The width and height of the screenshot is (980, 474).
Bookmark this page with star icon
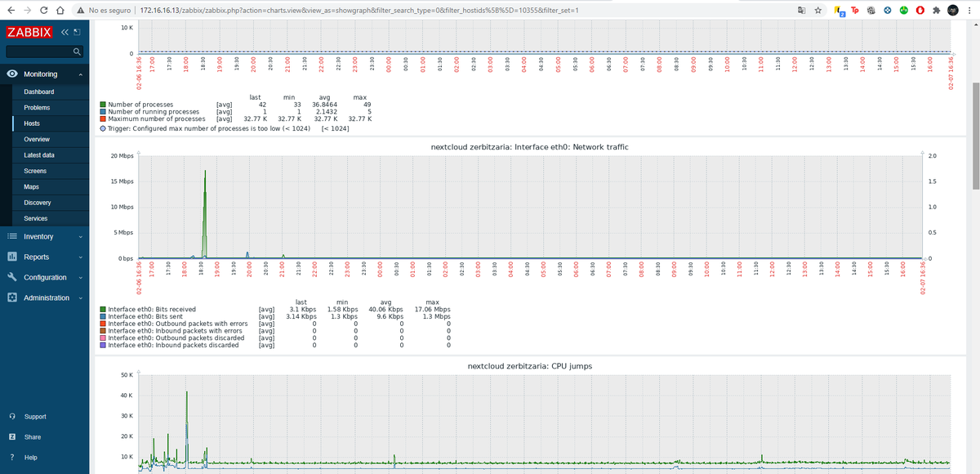click(x=818, y=11)
